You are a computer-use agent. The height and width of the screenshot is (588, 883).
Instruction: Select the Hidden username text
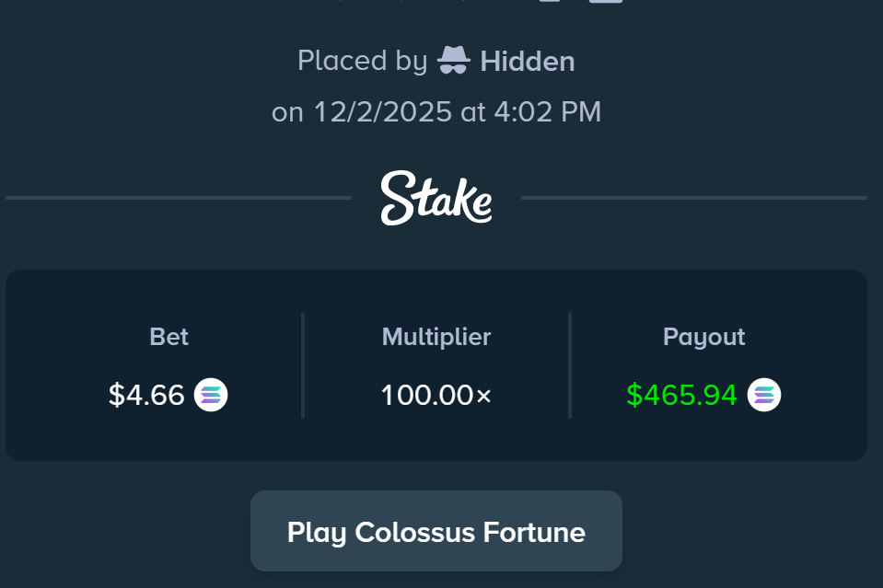[528, 62]
